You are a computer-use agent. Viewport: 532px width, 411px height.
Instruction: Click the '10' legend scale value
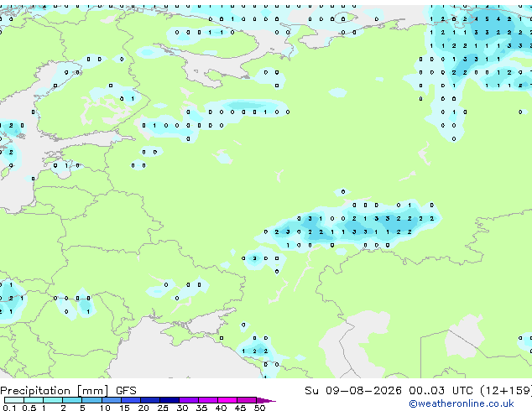coord(105,408)
